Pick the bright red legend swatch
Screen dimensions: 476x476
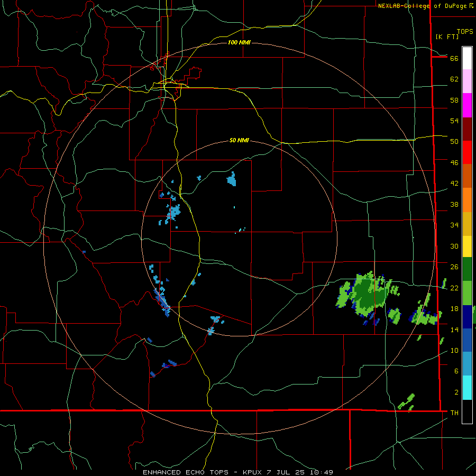pos(467,152)
